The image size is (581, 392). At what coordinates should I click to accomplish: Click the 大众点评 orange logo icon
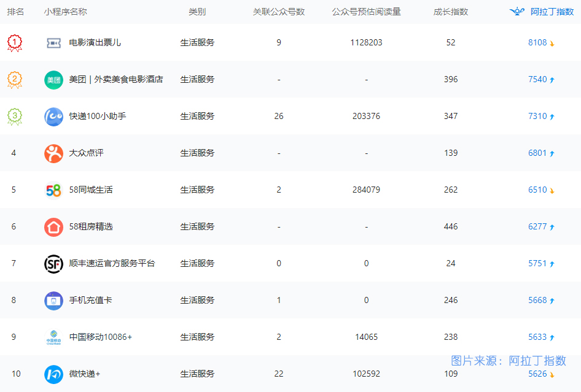(53, 153)
